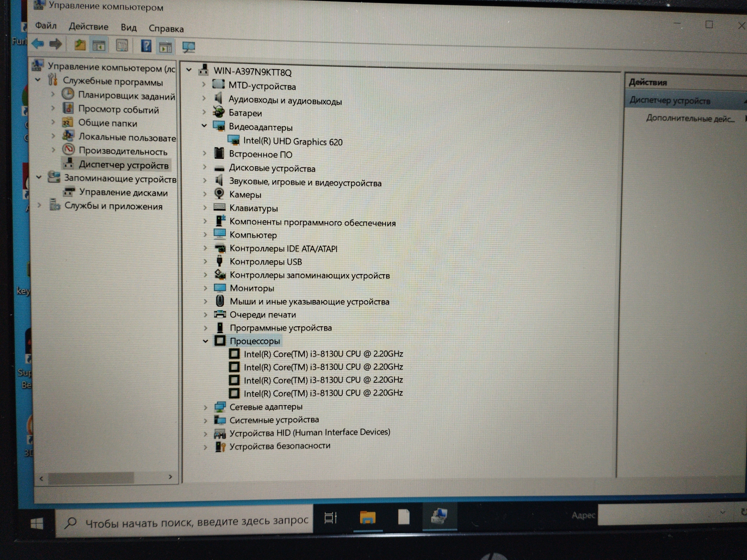Screen dimensions: 747x560
Task: Open the Действие menu
Action: (88, 26)
